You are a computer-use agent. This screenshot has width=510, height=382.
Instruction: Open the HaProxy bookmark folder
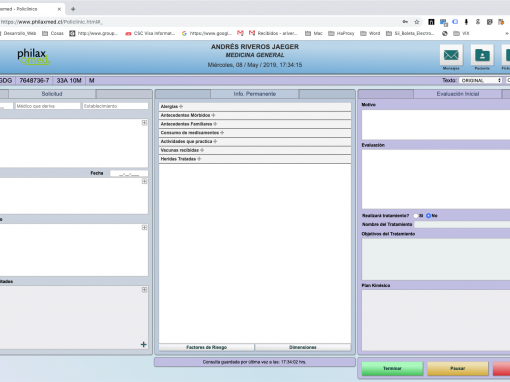(x=341, y=33)
